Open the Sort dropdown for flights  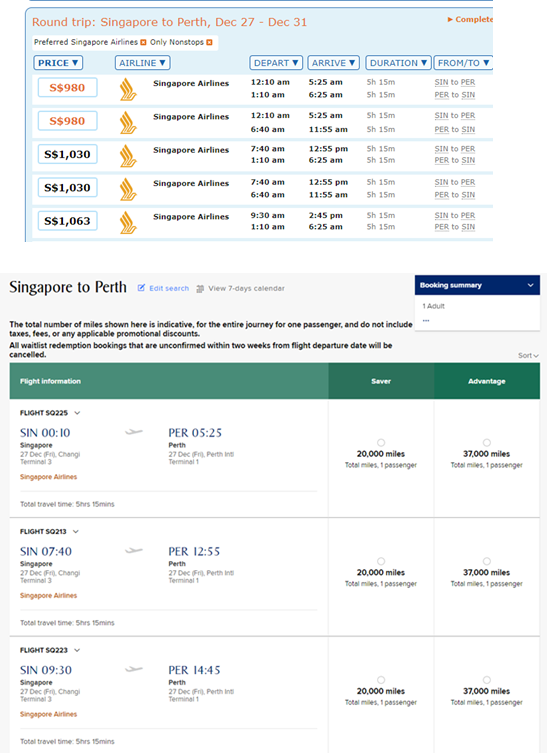click(528, 355)
